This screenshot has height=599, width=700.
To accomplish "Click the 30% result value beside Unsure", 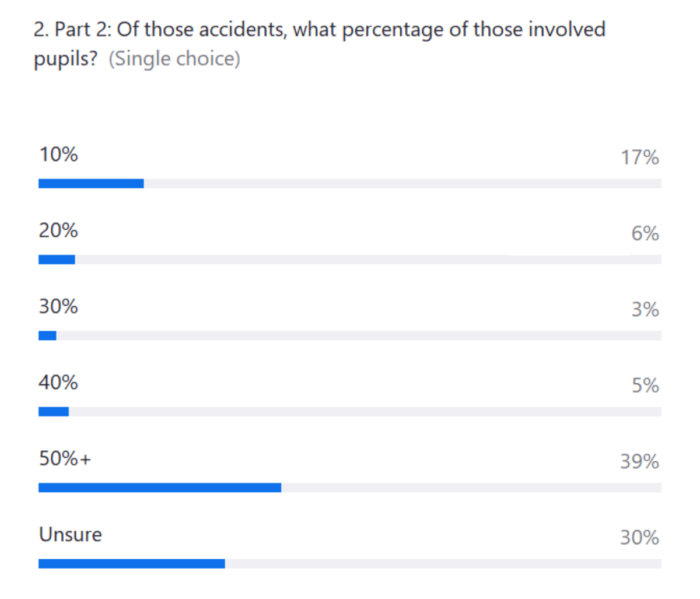I will click(639, 537).
